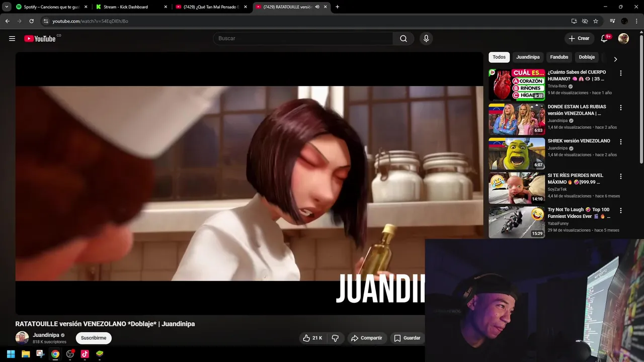
Task: Open a new browser tab
Action: point(337,7)
